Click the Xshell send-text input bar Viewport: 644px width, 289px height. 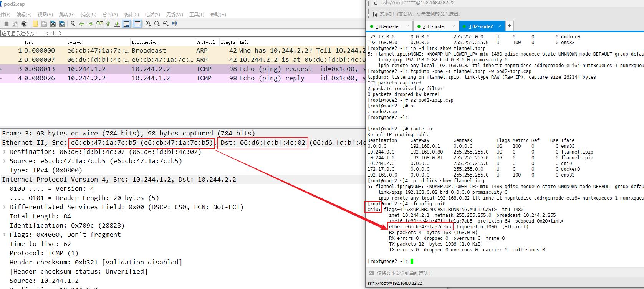click(509, 273)
